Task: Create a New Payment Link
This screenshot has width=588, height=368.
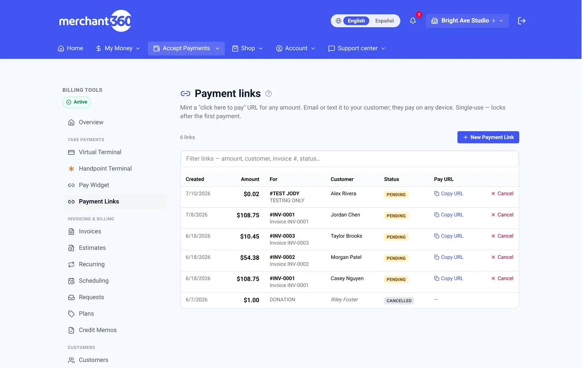Action: pyautogui.click(x=488, y=137)
